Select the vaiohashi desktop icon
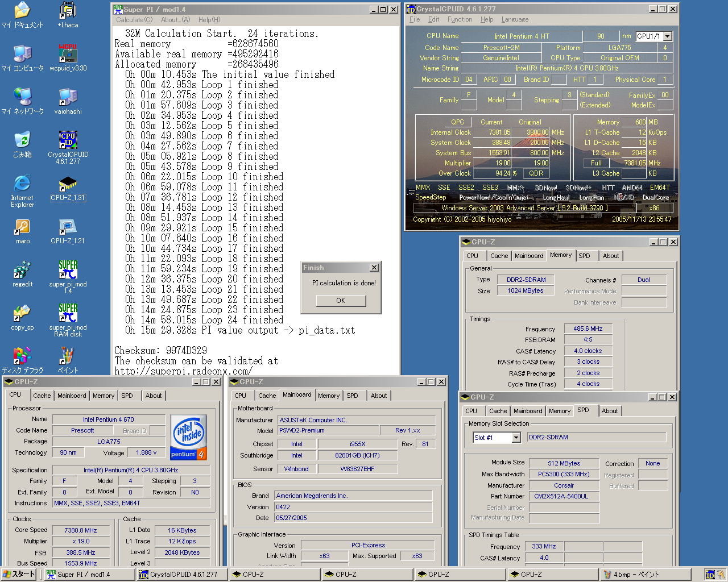This screenshot has width=728, height=582. click(x=68, y=102)
